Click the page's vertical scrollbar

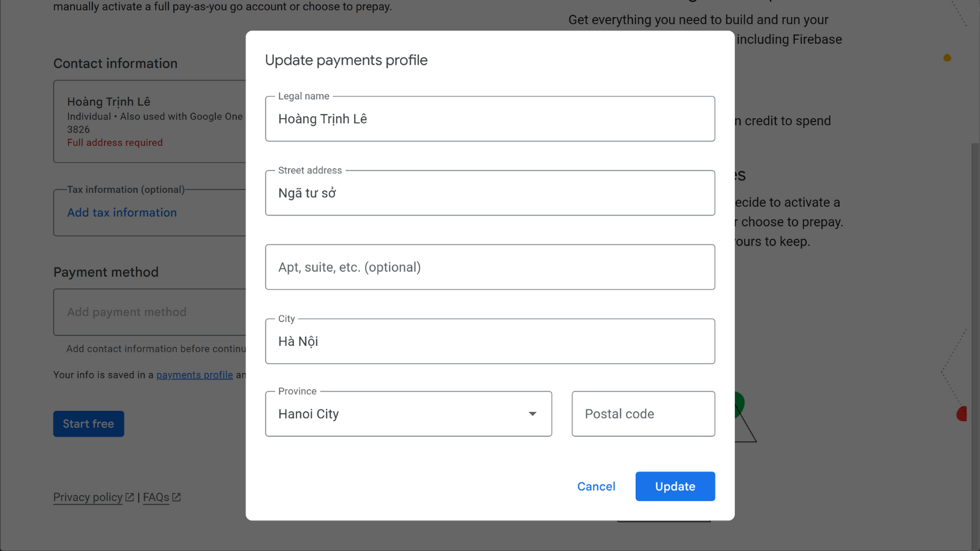(x=975, y=343)
